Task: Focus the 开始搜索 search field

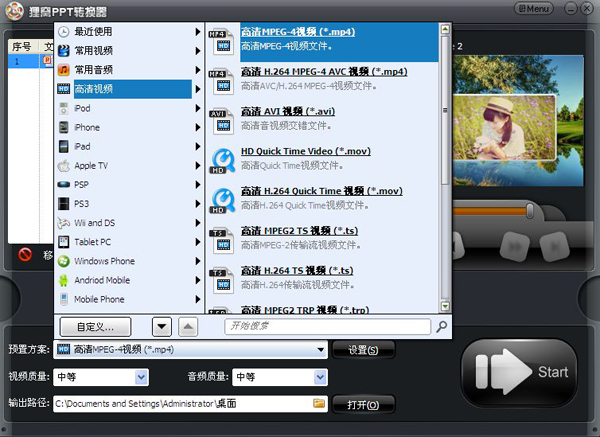Action: point(328,326)
